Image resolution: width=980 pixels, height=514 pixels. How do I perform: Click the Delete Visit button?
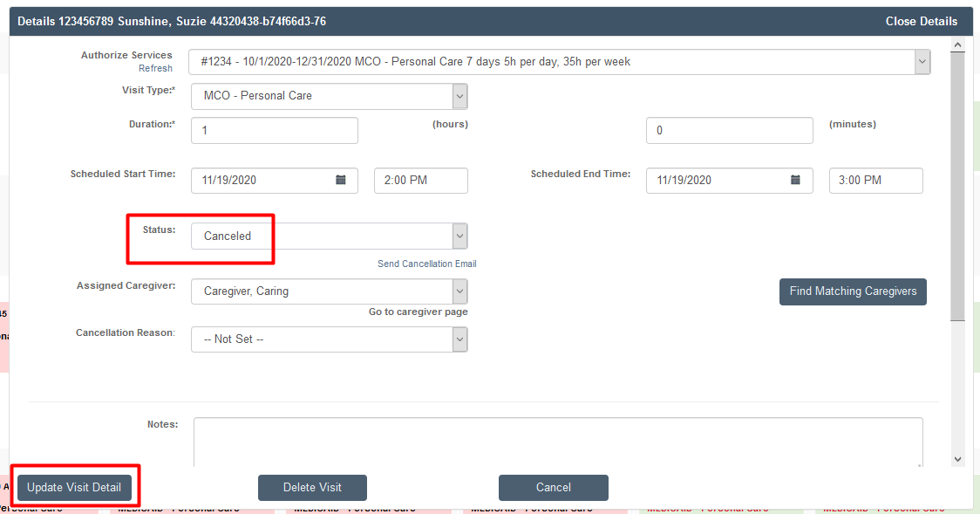pos(312,488)
